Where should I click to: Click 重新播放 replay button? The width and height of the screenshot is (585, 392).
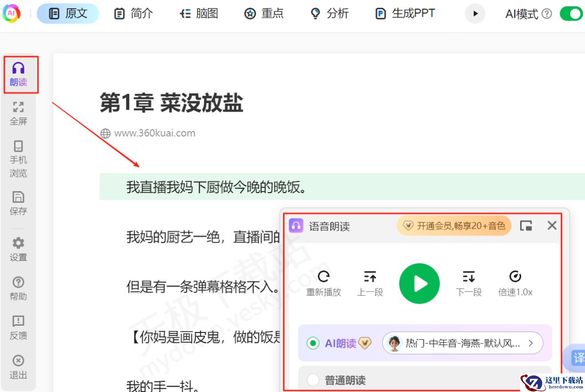coord(324,283)
